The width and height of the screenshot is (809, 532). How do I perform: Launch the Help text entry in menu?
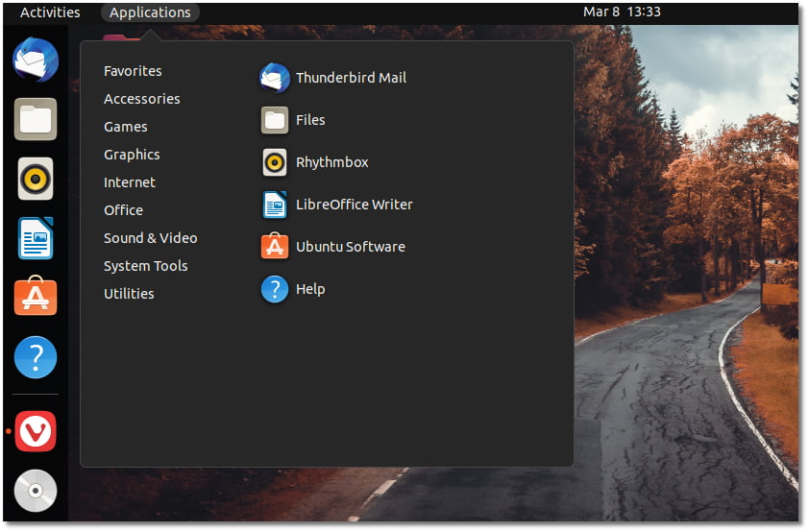[x=310, y=289]
